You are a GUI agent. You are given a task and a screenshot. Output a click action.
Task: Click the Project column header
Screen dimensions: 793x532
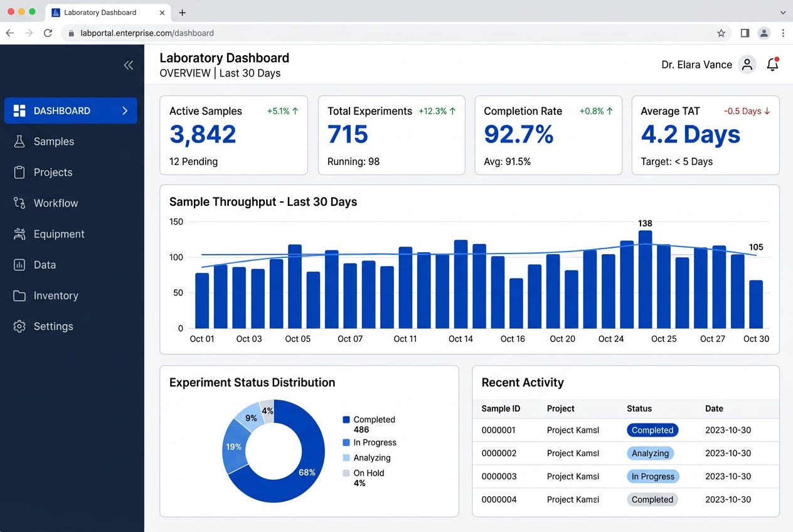click(x=561, y=408)
